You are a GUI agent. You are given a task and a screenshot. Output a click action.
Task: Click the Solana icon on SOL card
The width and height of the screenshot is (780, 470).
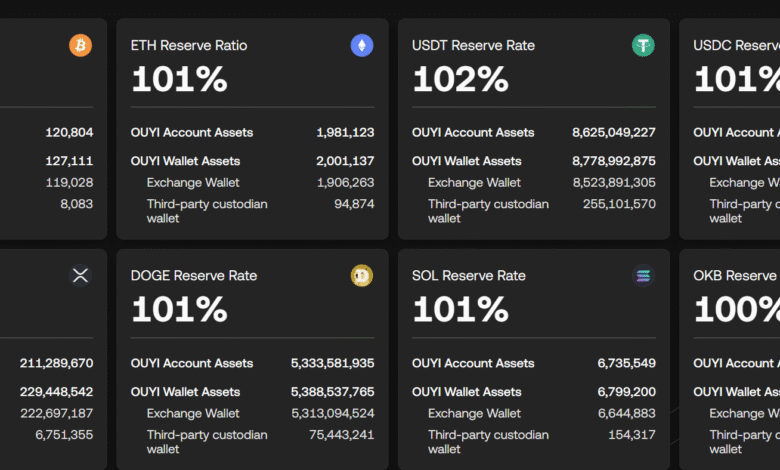(643, 276)
